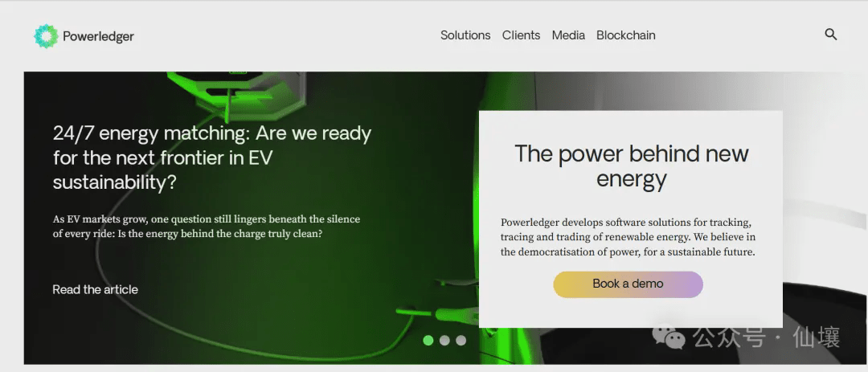
Task: Click the EV markets subtitle text
Action: pyautogui.click(x=207, y=227)
